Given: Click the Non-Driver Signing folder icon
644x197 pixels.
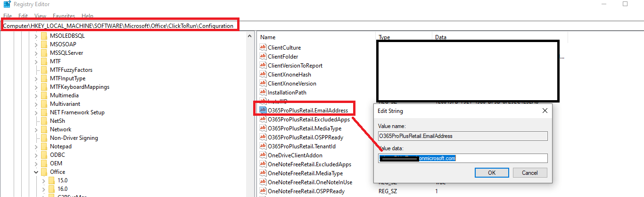Looking at the screenshot, I should [44, 138].
